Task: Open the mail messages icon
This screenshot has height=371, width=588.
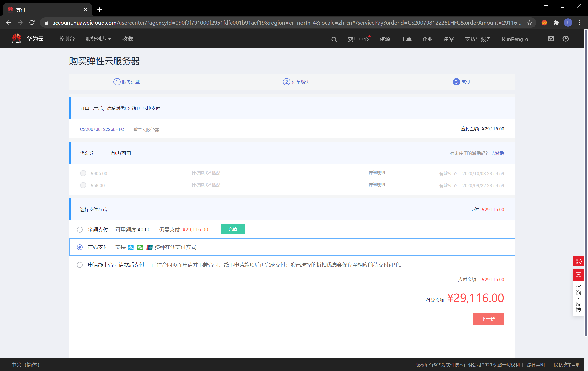Action: point(551,39)
